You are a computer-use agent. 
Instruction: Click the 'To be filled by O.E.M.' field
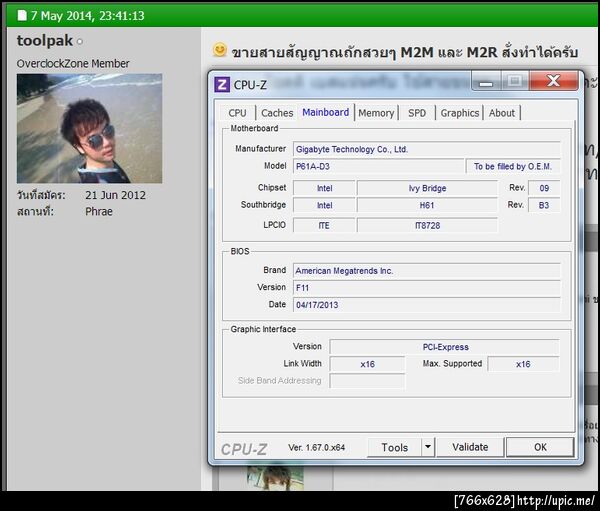513,167
